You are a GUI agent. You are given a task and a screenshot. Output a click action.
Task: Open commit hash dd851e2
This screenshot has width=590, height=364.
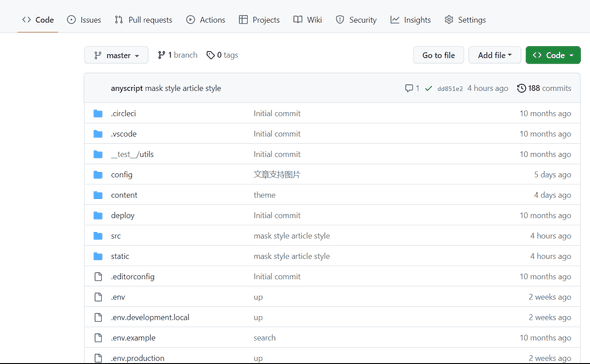pyautogui.click(x=450, y=89)
